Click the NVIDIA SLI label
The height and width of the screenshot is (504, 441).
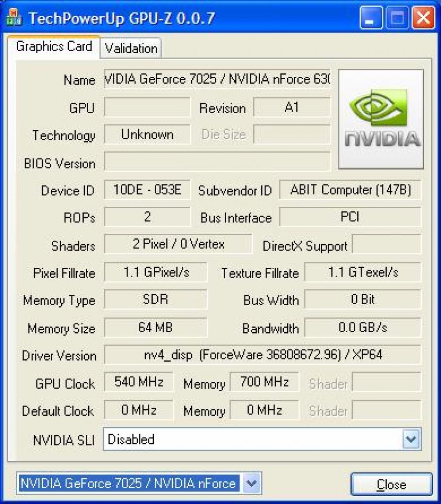pos(64,440)
